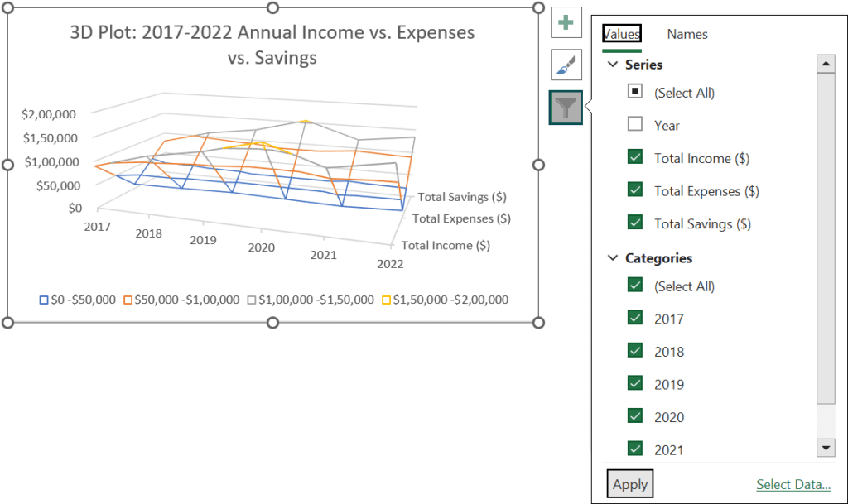
Task: Open the Chart Elements plus icon
Action: (566, 22)
